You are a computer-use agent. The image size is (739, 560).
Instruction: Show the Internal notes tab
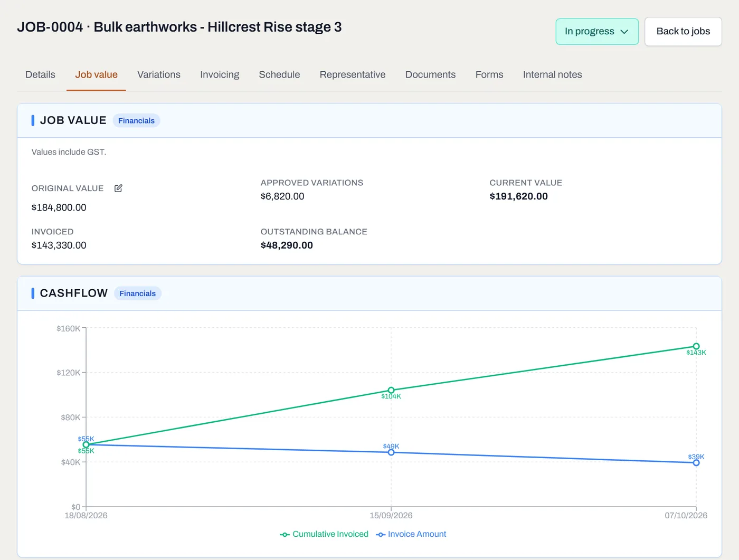click(552, 75)
